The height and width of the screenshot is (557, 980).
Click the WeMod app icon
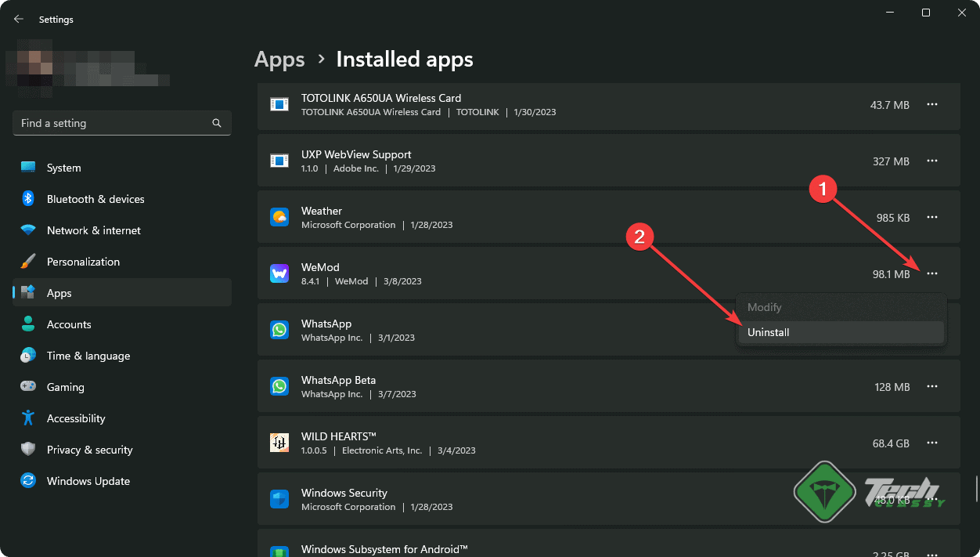tap(279, 273)
